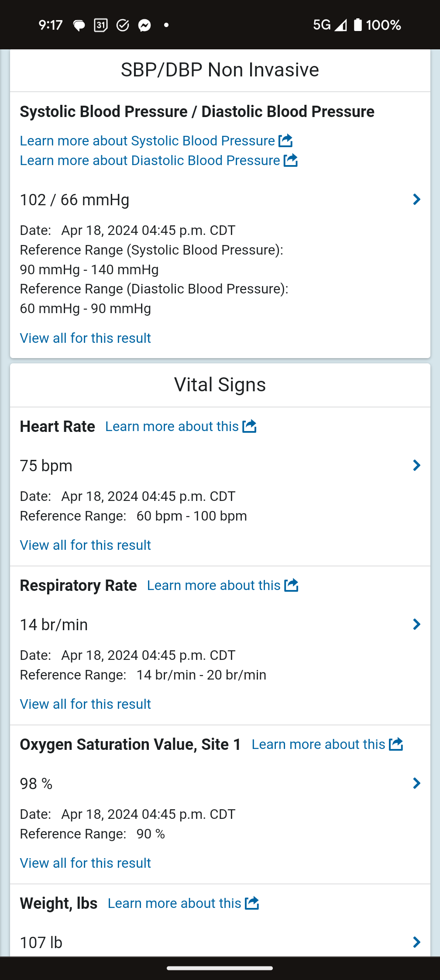Tap external-link icon beside Systolic Blood Pressure link
440x980 pixels.
(x=285, y=141)
